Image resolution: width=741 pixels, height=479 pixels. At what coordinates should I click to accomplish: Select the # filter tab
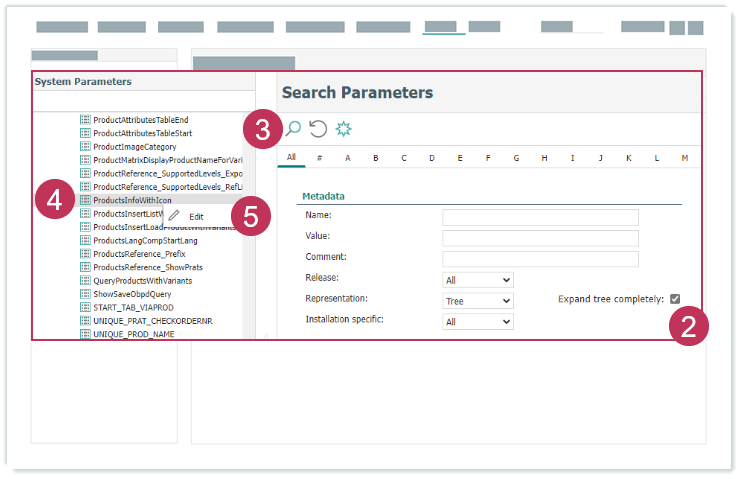pos(319,158)
